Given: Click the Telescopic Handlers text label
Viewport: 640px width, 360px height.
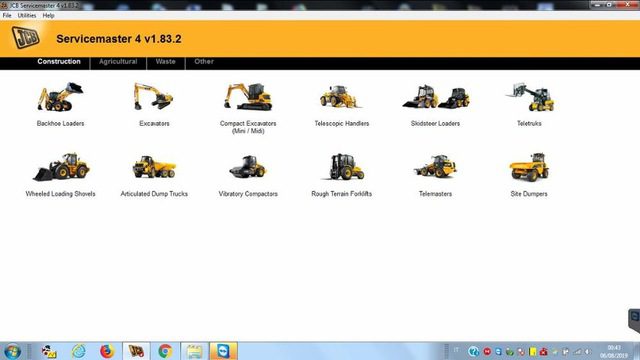Looking at the screenshot, I should pos(342,123).
